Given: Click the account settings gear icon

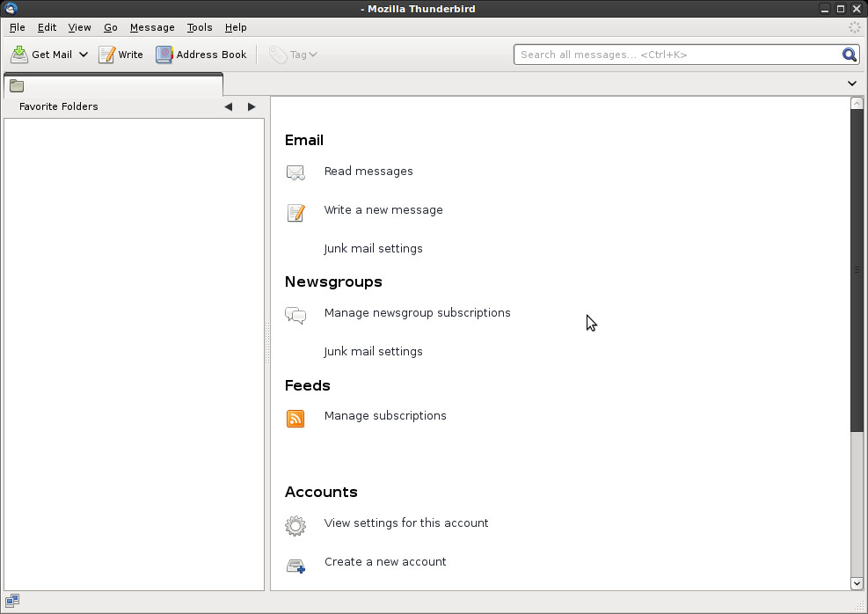Looking at the screenshot, I should (x=295, y=526).
